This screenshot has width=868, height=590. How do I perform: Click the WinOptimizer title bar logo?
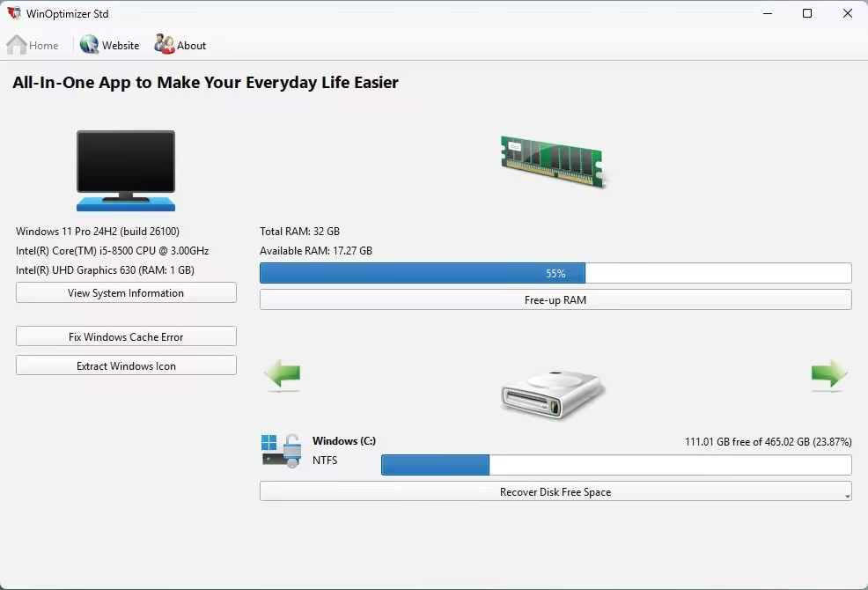click(x=14, y=14)
